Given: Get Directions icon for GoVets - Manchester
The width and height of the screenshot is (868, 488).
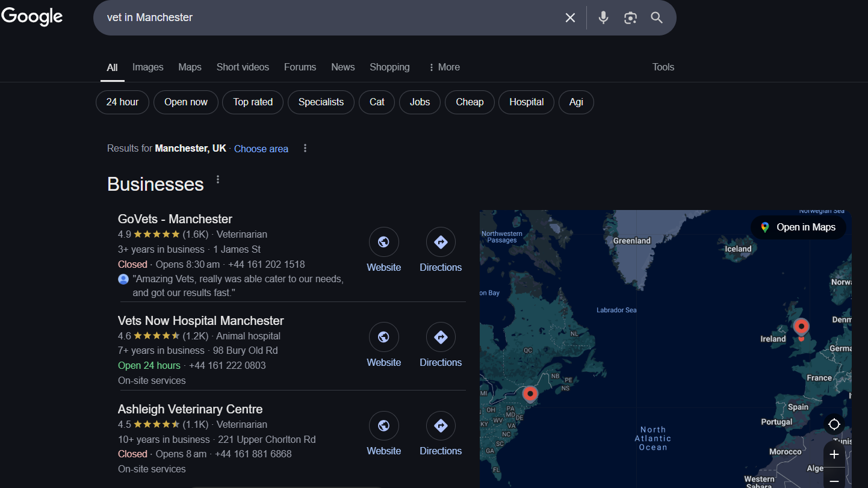Looking at the screenshot, I should pyautogui.click(x=441, y=242).
